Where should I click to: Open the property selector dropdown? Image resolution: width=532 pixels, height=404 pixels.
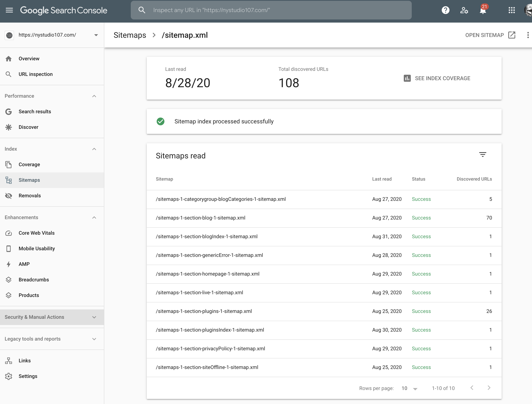96,35
